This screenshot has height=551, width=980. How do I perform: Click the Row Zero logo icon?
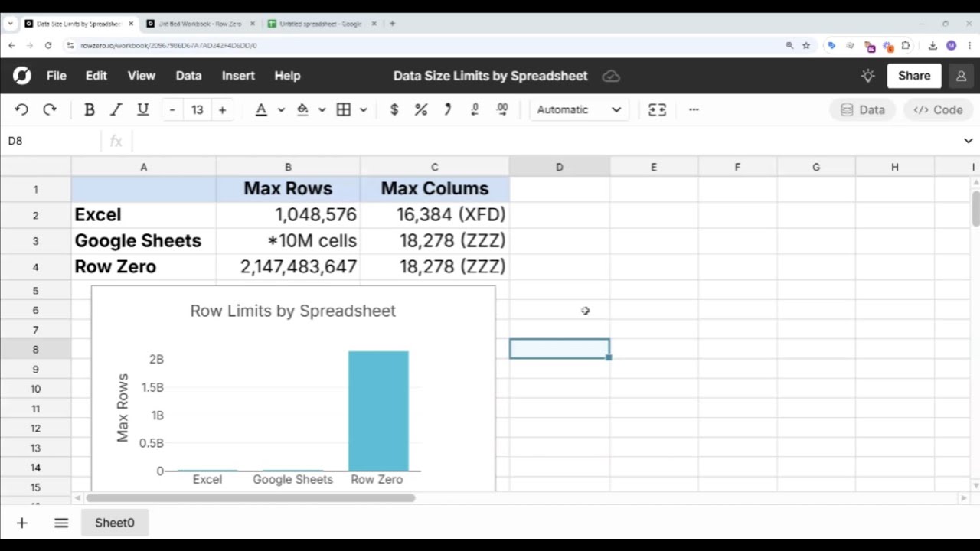click(x=22, y=76)
